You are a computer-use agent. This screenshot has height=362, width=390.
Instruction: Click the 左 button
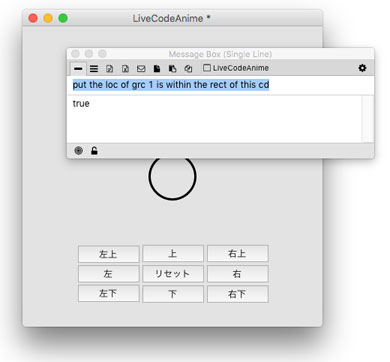[109, 274]
